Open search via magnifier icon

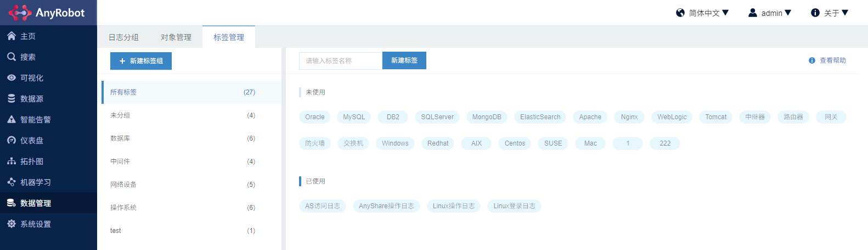pyautogui.click(x=12, y=57)
